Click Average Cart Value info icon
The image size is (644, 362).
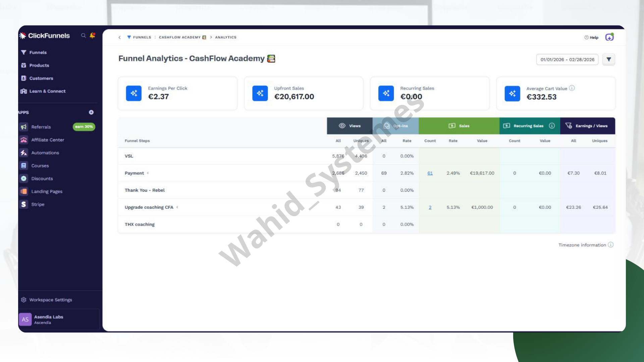572,88
